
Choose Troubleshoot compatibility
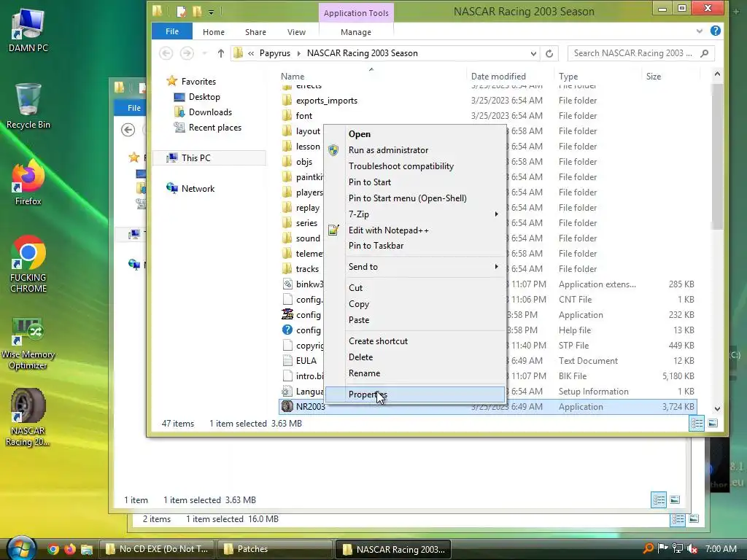point(401,166)
